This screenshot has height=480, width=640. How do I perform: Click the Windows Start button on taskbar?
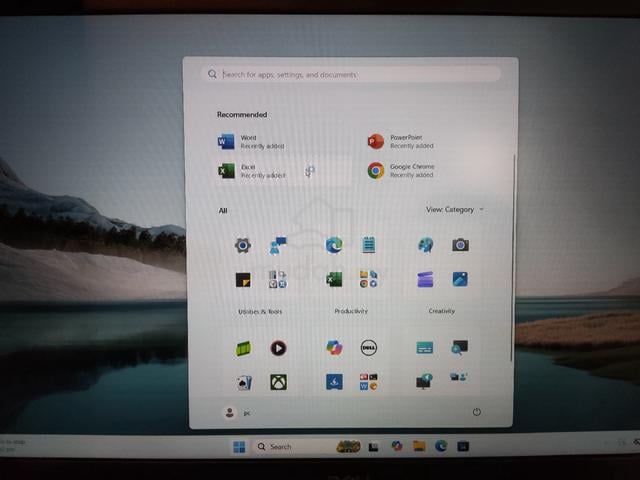239,447
